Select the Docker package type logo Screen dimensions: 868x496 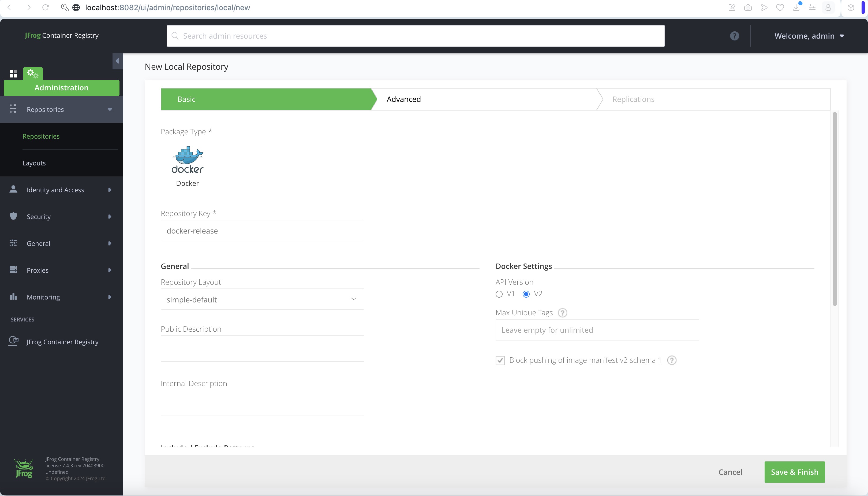click(x=187, y=160)
